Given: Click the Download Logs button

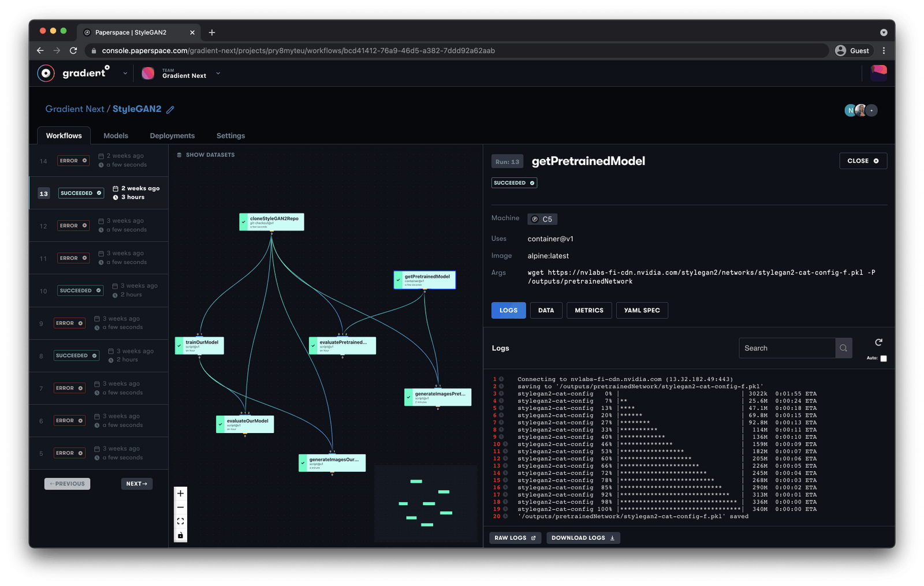Looking at the screenshot, I should (x=583, y=538).
